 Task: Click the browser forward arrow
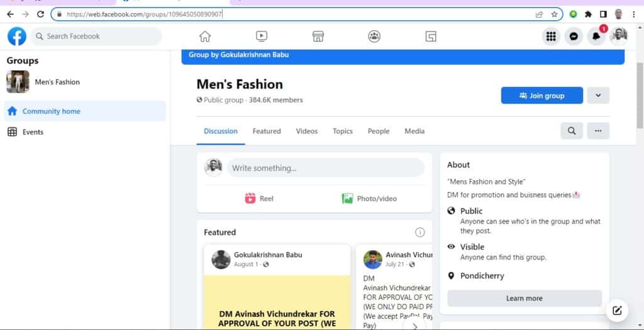click(25, 14)
